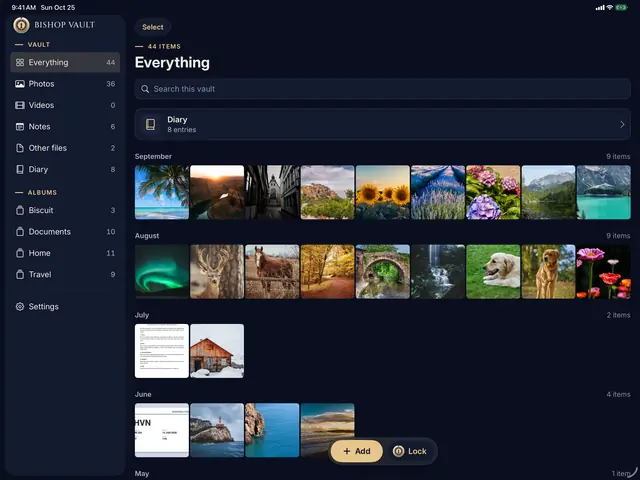
Task: Tap the Select button
Action: click(153, 27)
